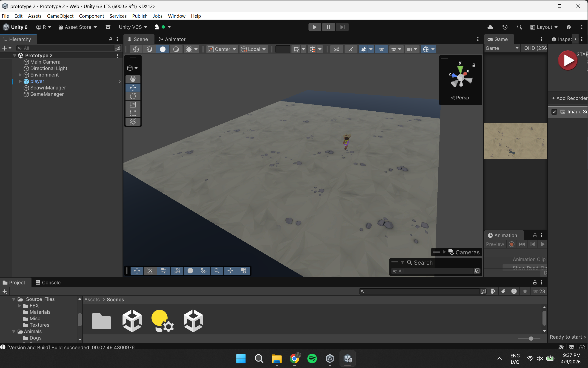Select the Rect transform tool

tap(133, 113)
